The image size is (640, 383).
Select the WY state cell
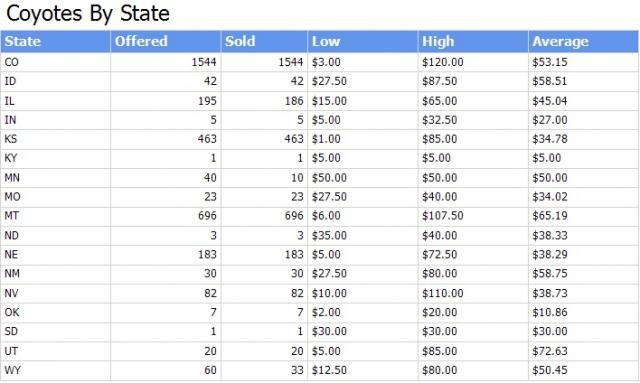point(55,370)
